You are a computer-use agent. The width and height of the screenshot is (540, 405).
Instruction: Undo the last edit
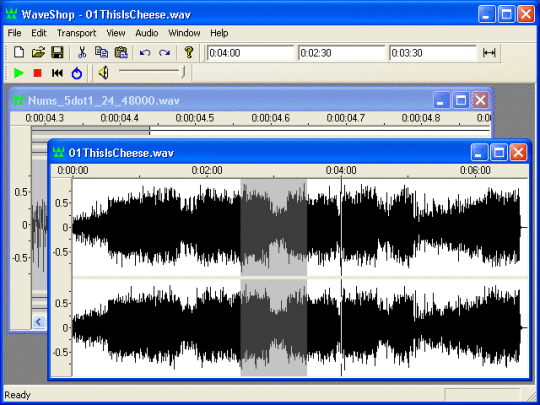(145, 53)
